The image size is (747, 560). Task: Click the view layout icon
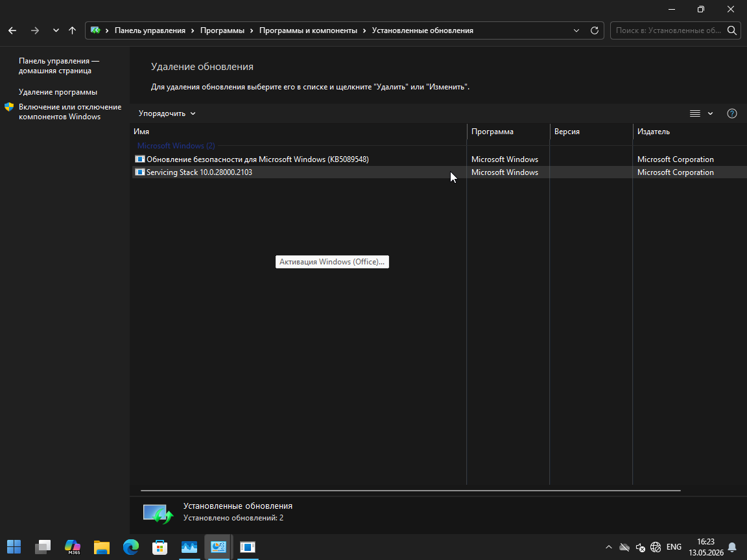click(x=695, y=113)
